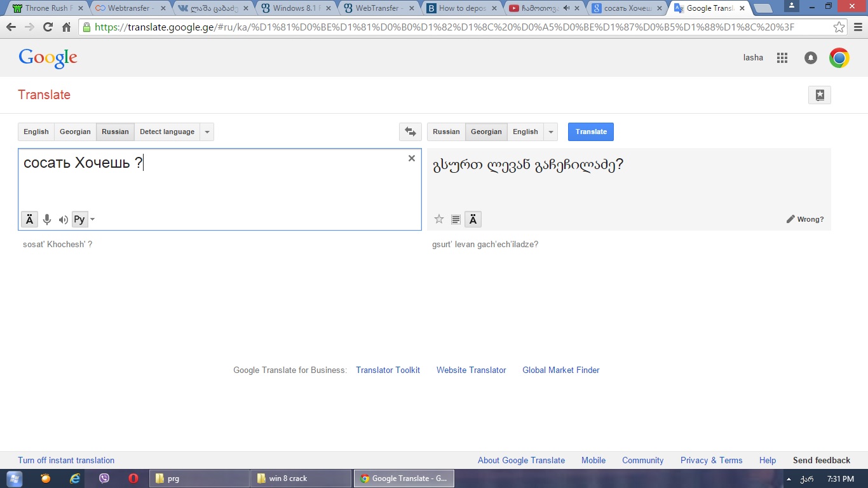Click the microphone speech input icon

[x=46, y=220]
